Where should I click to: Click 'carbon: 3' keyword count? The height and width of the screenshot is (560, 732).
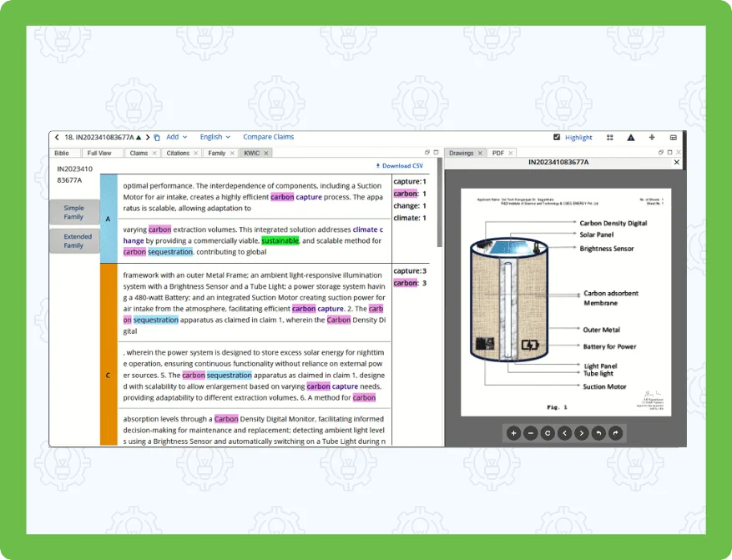[x=410, y=283]
